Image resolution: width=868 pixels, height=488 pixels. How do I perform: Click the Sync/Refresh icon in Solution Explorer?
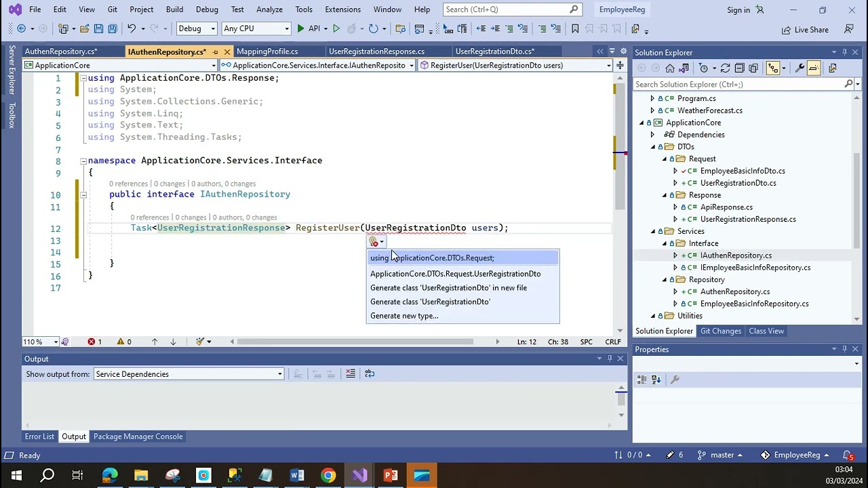(725, 68)
